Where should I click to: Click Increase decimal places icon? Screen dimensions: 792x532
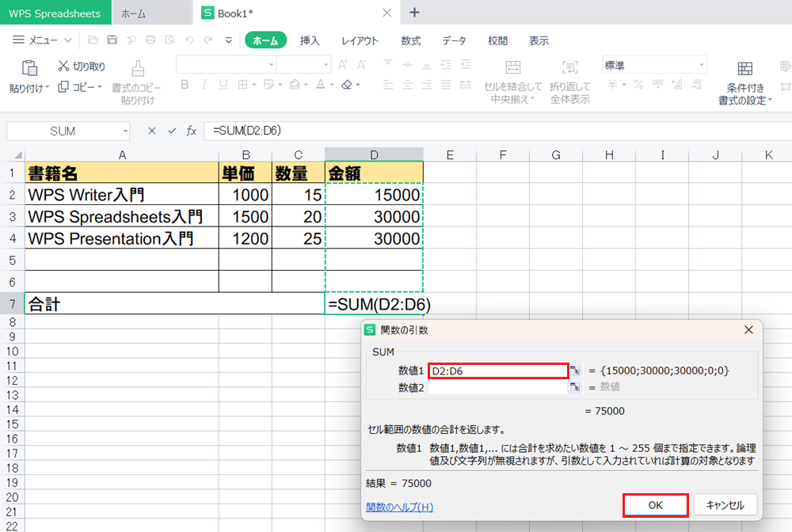[x=677, y=85]
